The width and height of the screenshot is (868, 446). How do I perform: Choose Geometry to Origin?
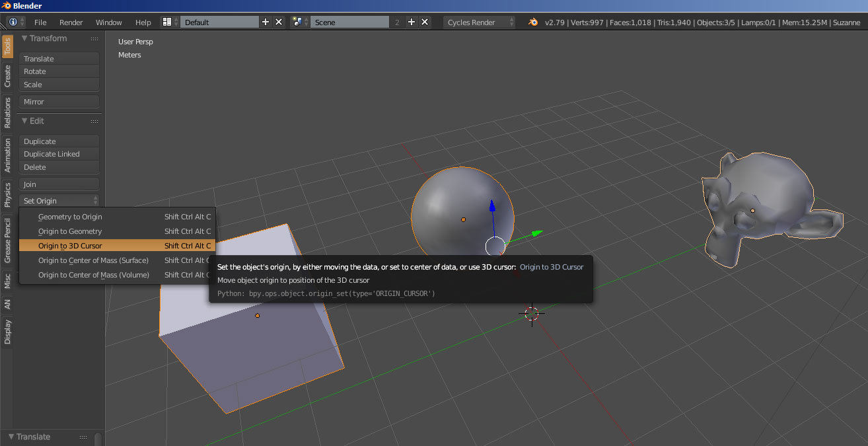[x=117, y=217]
